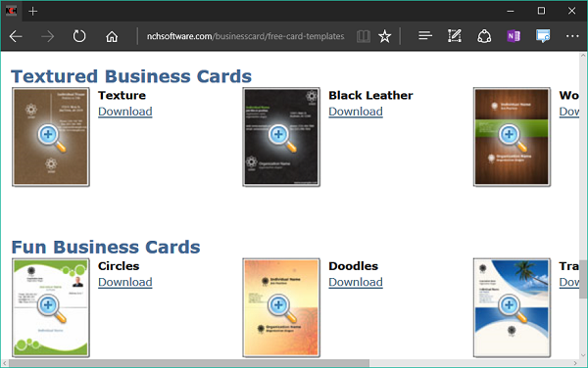Go back to the previous page

tap(16, 36)
